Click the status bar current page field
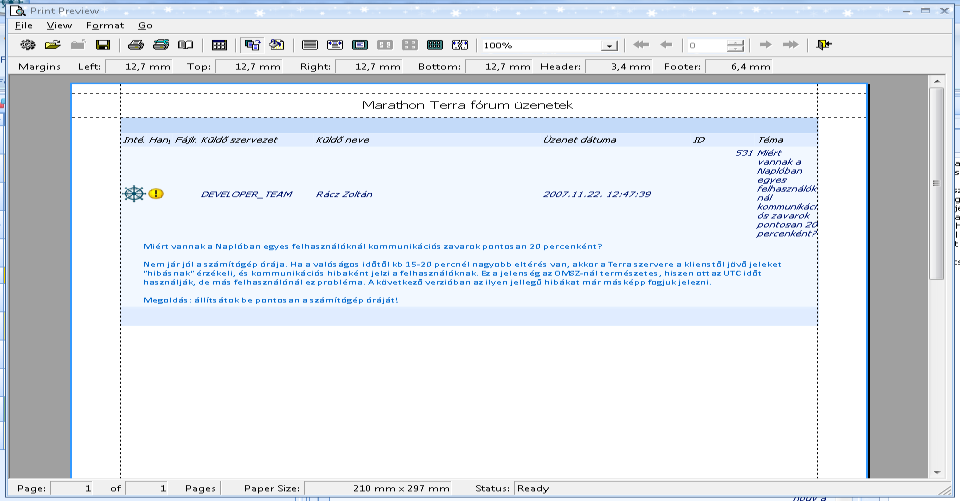This screenshot has width=960, height=501. [72, 488]
